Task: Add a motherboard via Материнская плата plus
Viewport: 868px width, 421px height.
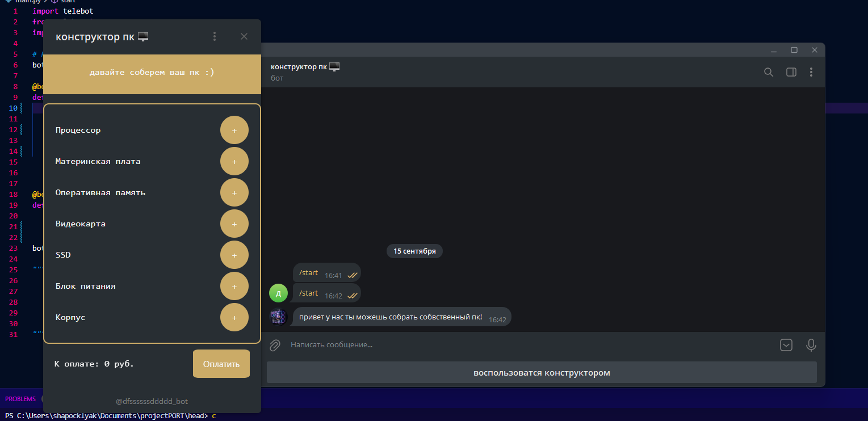Action: click(234, 161)
